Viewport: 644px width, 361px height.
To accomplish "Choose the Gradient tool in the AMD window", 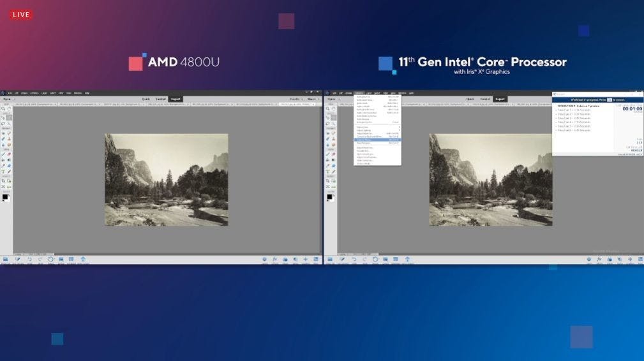I will click(9, 159).
